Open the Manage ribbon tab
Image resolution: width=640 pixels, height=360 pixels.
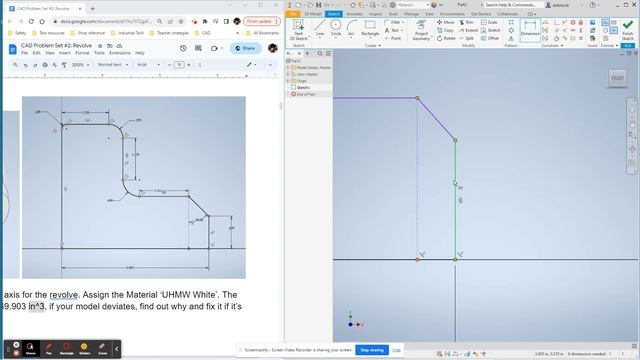pyautogui.click(x=411, y=14)
